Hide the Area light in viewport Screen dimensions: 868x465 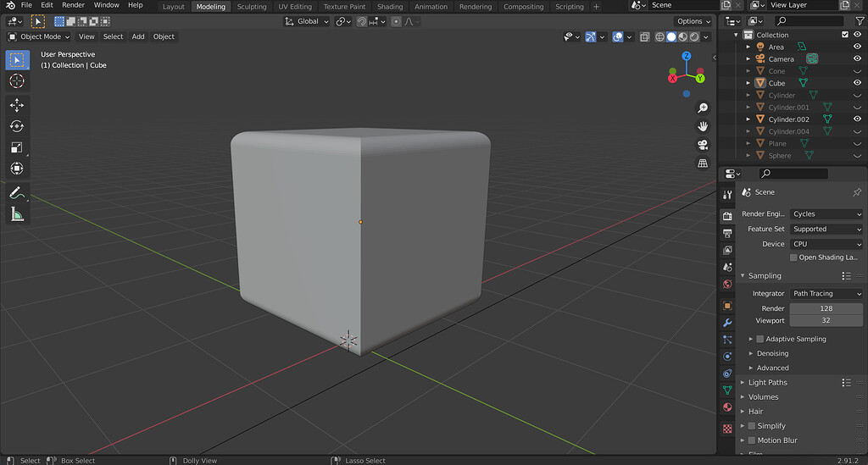pos(857,47)
